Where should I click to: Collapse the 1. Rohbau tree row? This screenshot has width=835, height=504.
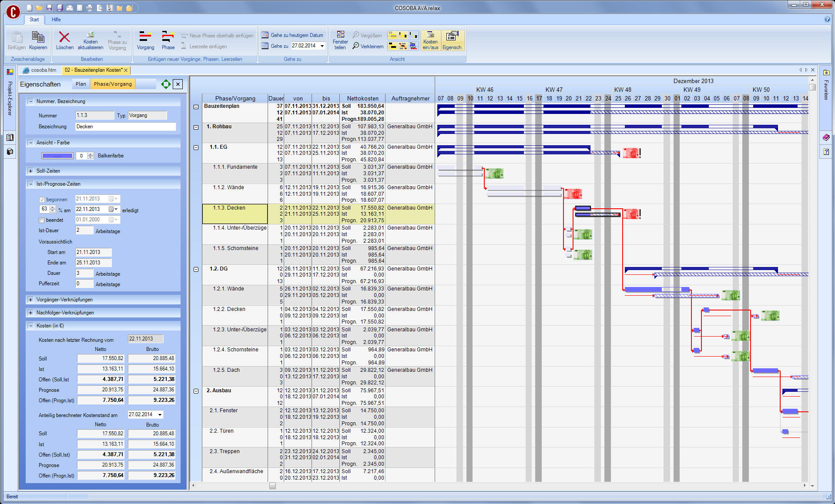click(195, 127)
